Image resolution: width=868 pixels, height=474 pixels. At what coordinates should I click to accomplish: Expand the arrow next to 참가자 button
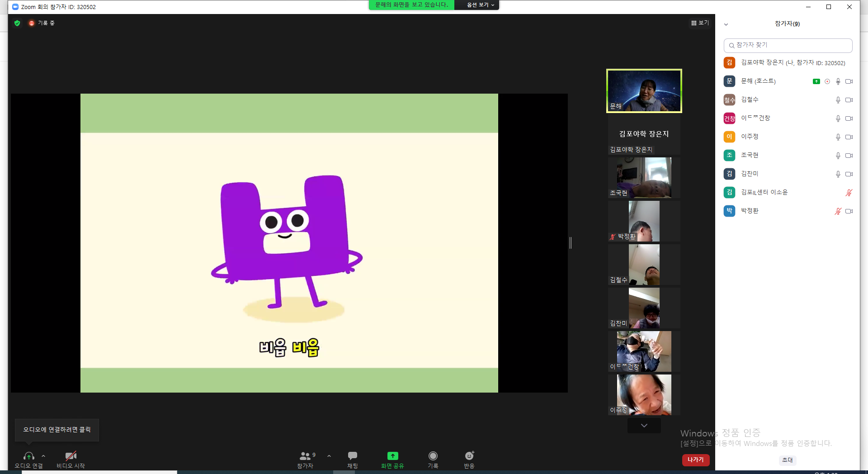coord(329,456)
